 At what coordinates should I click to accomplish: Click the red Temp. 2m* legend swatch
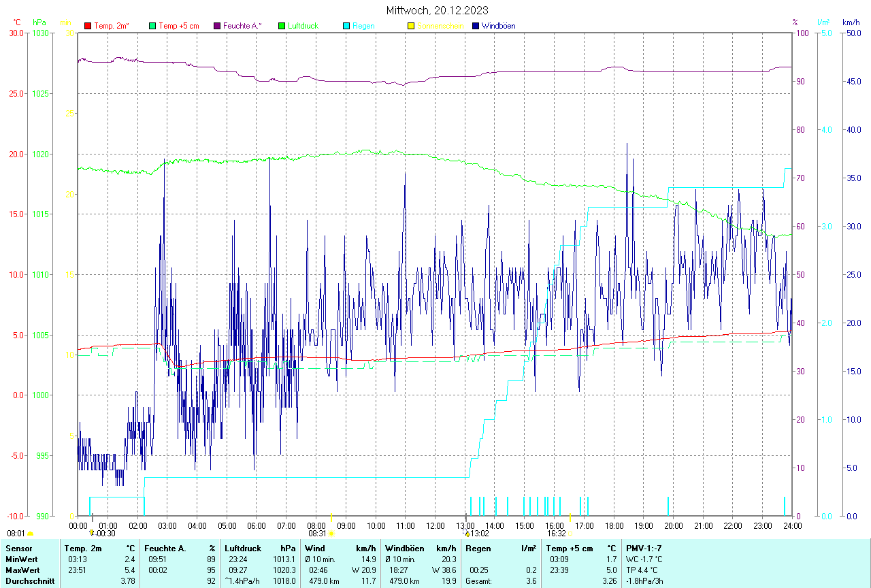click(88, 26)
